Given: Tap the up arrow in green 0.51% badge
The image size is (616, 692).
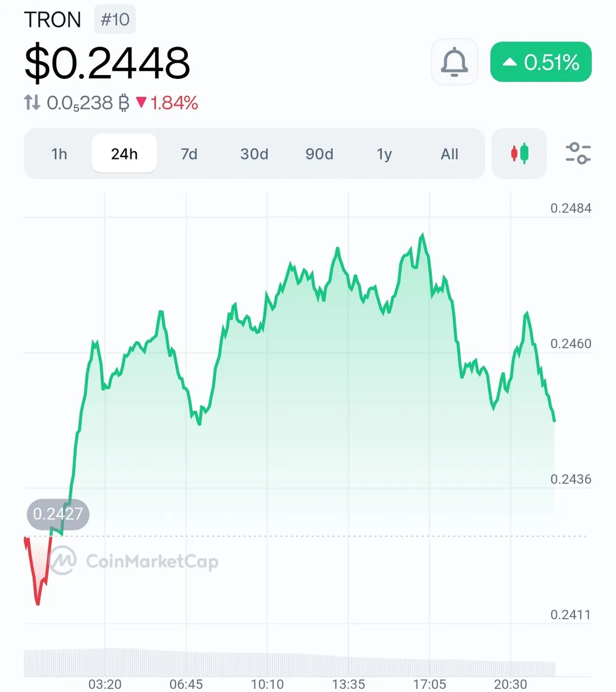Looking at the screenshot, I should coord(509,62).
